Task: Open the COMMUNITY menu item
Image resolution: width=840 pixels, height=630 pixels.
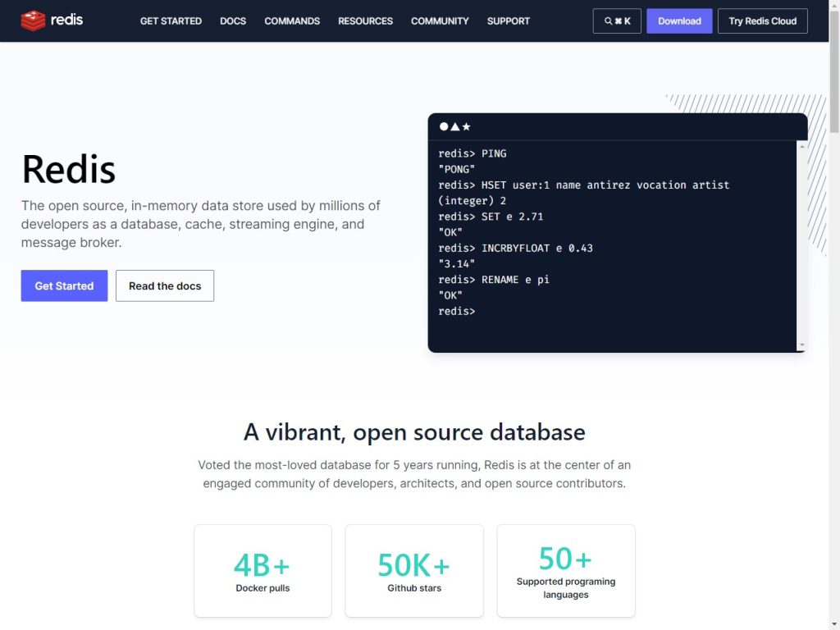Action: tap(440, 21)
